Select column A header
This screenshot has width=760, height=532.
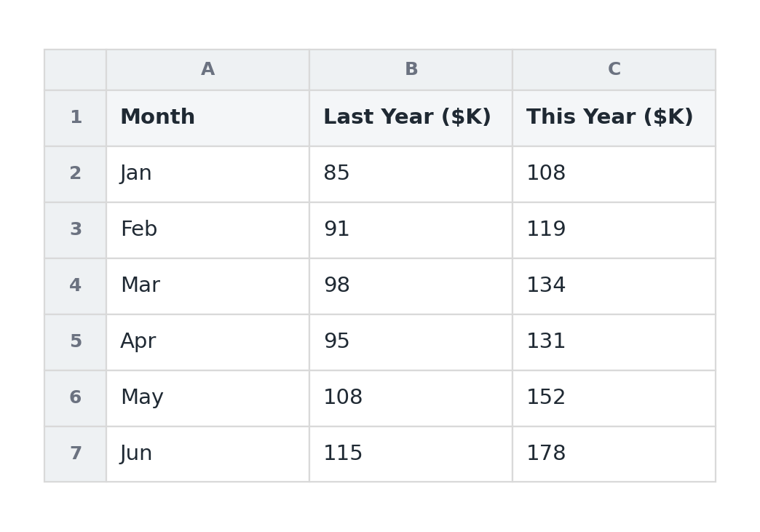click(208, 69)
